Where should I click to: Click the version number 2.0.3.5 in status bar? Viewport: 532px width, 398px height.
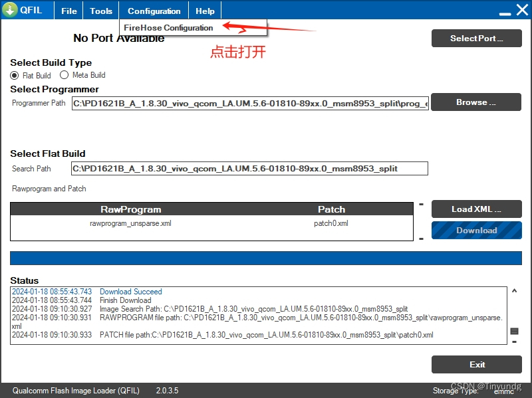167,391
